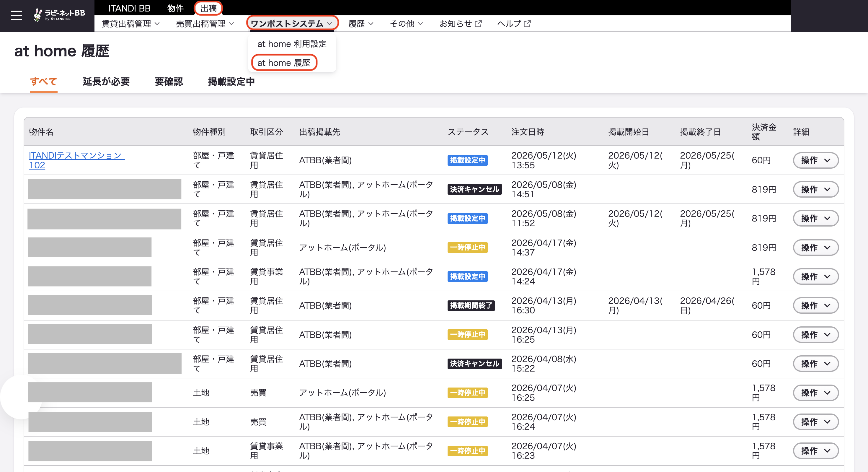Open 操作 dropdown for the 13:55 order
Image resolution: width=868 pixels, height=472 pixels.
pyautogui.click(x=815, y=160)
